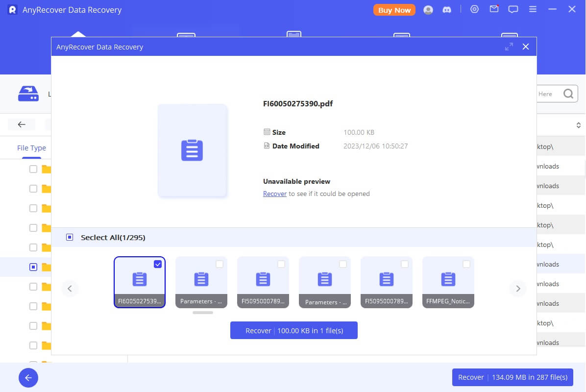Expand the preview dialog to fullscreen
This screenshot has width=586, height=392.
(509, 46)
